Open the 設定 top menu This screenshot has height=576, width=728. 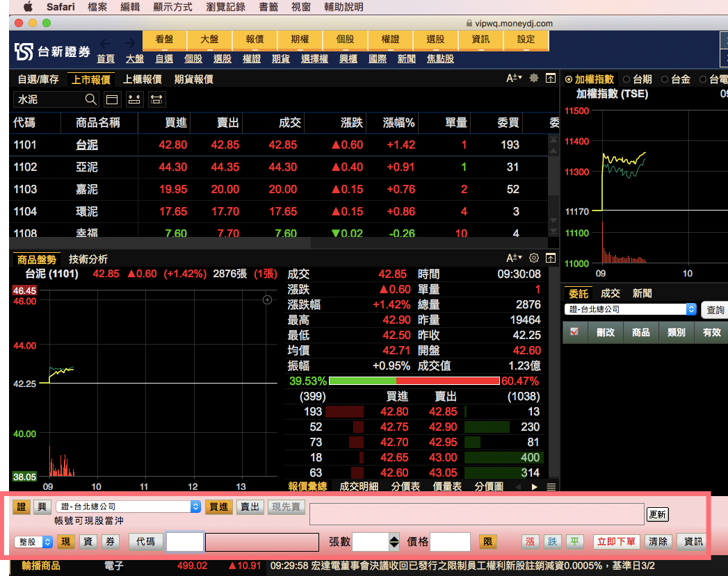(526, 40)
